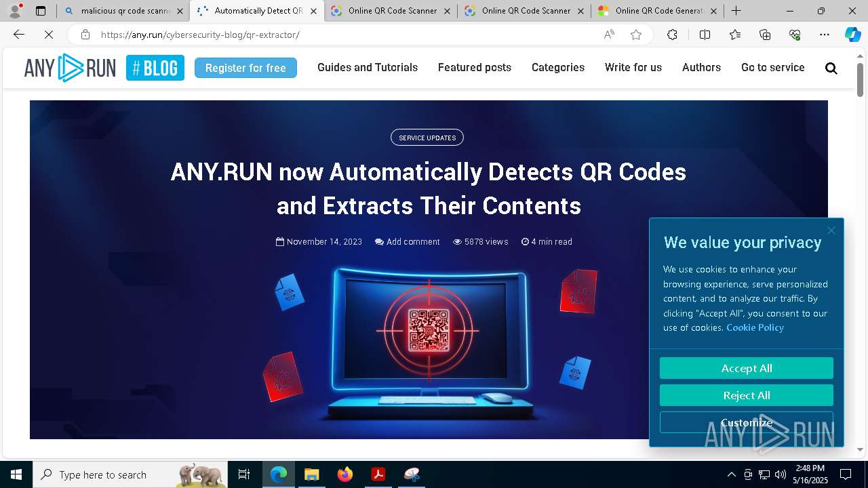Viewport: 868px width, 488px height.
Task: Add page to favorites star icon
Action: pos(636,35)
